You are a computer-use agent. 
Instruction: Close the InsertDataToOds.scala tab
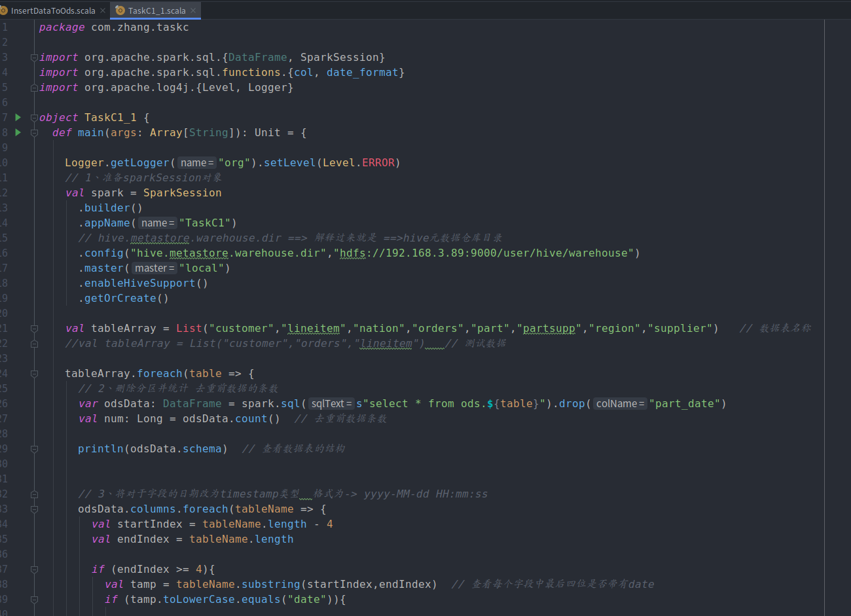point(103,10)
